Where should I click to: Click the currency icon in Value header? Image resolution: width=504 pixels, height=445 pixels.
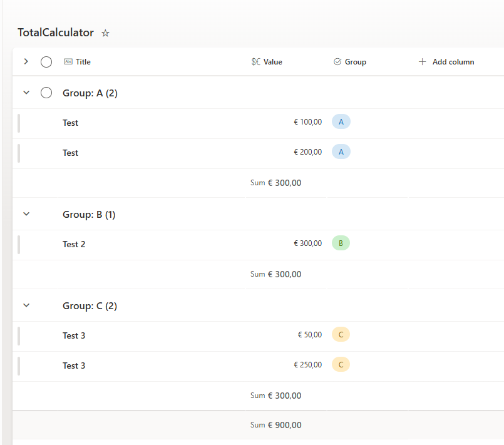(x=255, y=62)
